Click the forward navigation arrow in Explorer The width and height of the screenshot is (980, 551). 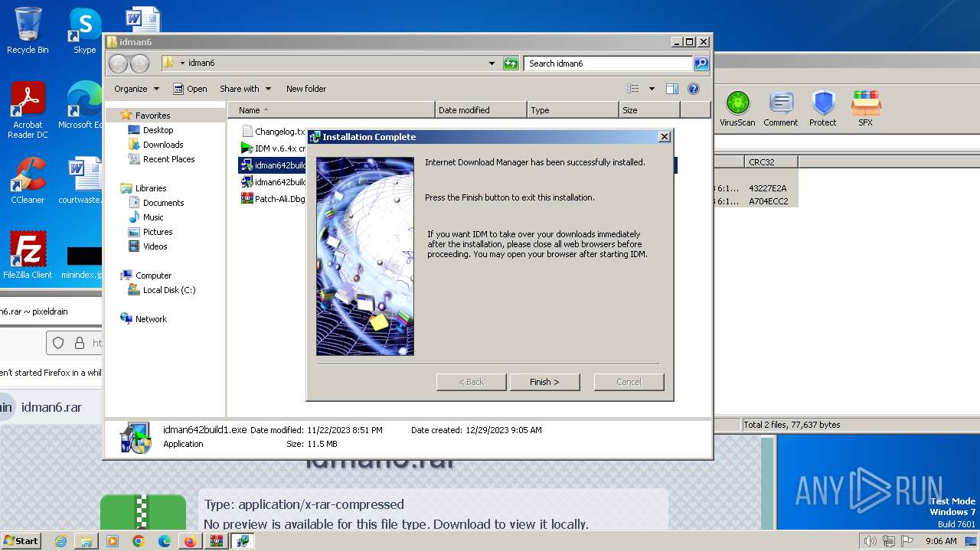pos(139,64)
